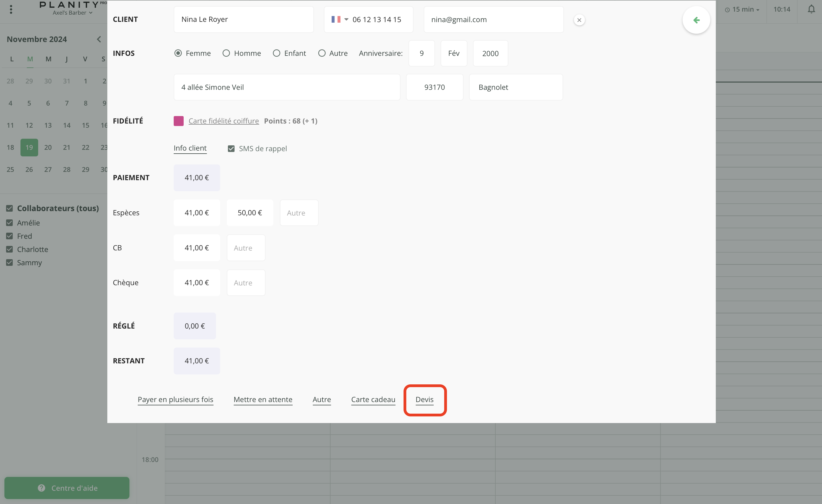Click the help icon in Centre d'aide
822x504 pixels.
point(41,488)
